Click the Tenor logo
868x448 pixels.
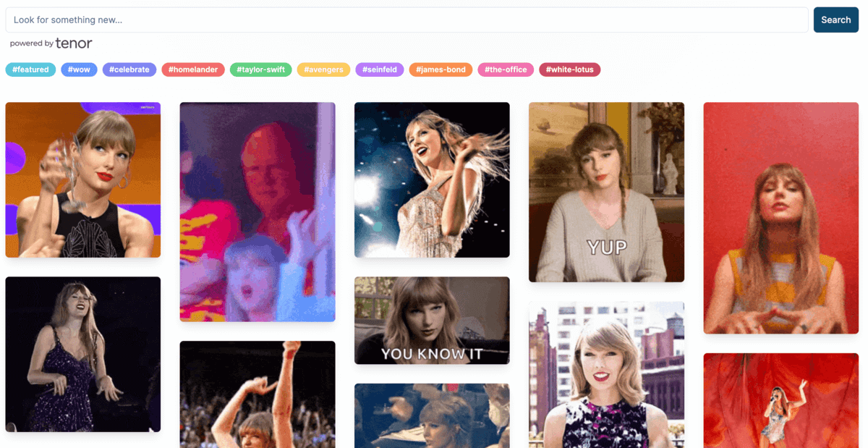tap(73, 43)
